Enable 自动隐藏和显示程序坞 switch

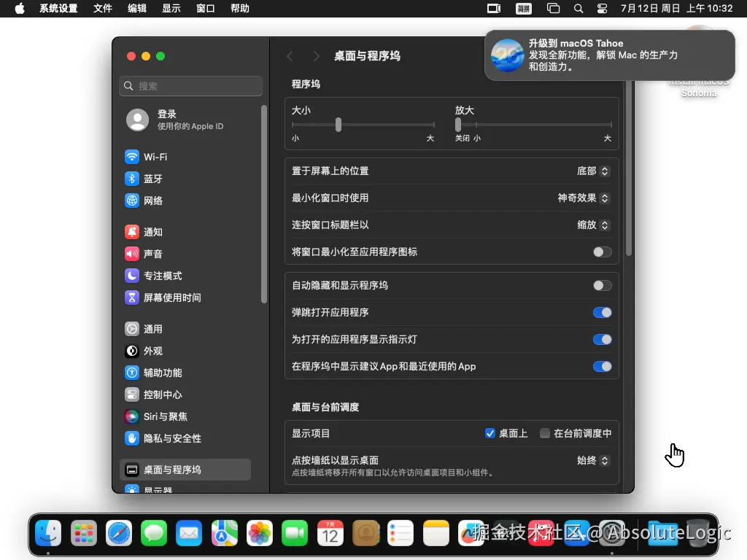point(602,286)
